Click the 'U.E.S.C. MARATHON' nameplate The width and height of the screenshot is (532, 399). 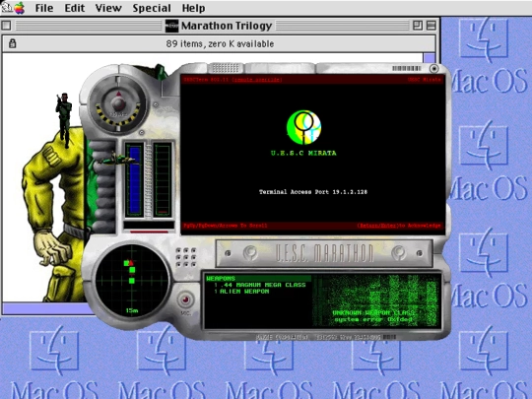point(324,253)
